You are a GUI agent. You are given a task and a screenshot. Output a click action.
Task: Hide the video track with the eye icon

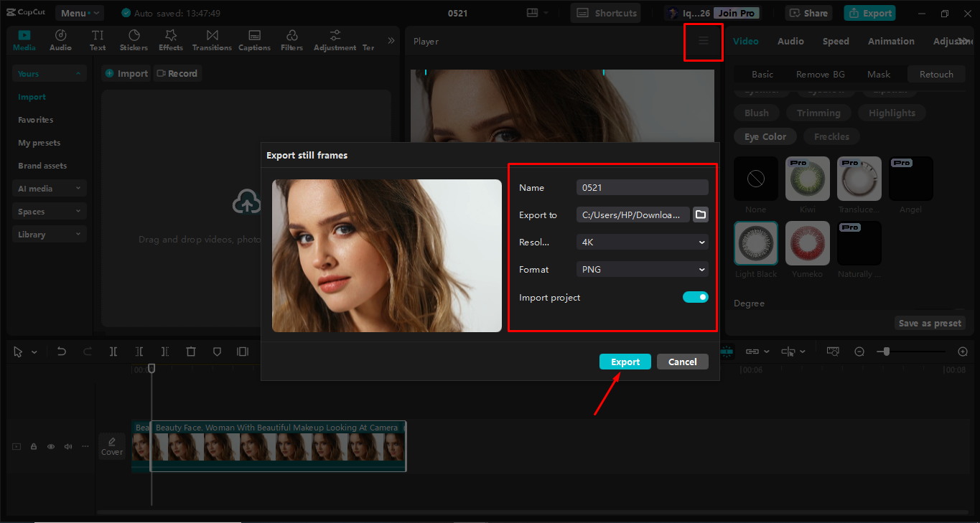[x=50, y=446]
